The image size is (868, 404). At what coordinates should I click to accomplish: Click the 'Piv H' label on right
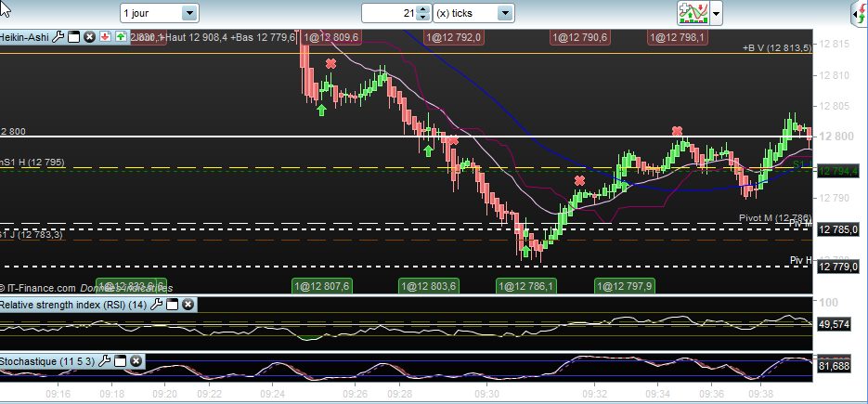(801, 260)
